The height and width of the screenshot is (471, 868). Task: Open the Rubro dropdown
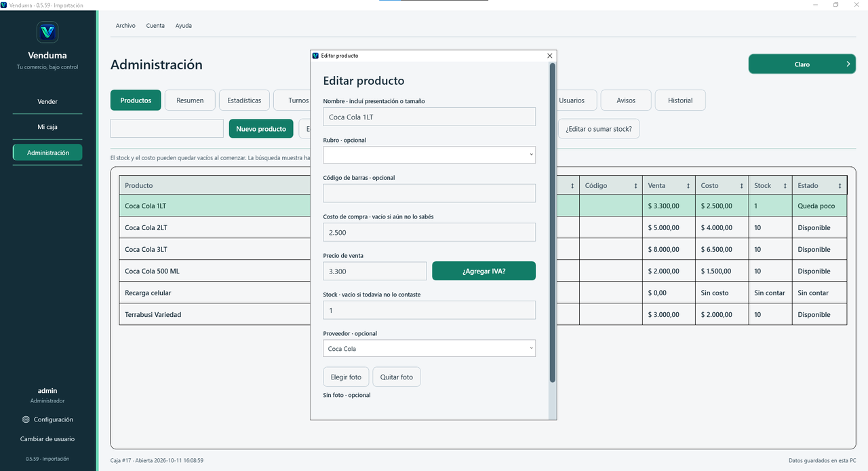429,155
